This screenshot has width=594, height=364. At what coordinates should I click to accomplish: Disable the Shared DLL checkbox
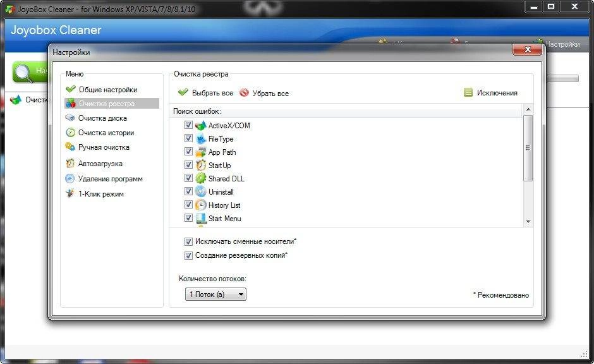point(188,178)
